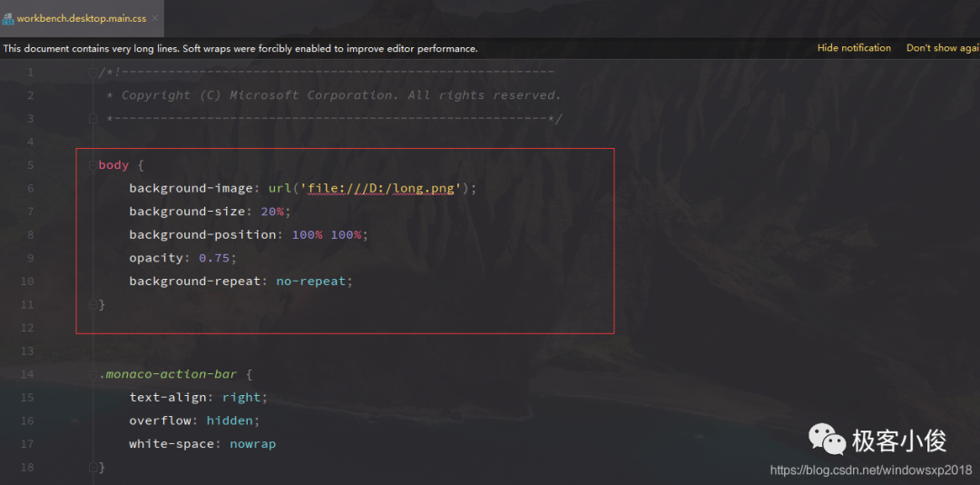Click the 'hidden' value of overflow

[x=230, y=421]
